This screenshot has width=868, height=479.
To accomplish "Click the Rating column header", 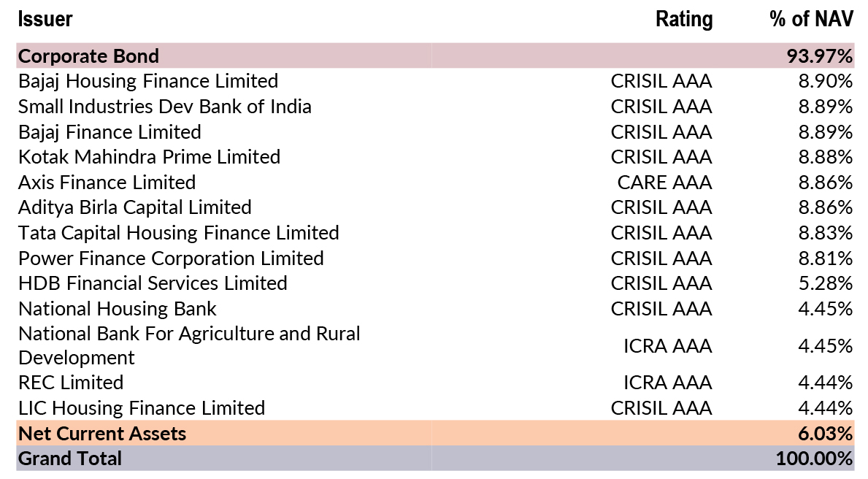I will coord(683,20).
